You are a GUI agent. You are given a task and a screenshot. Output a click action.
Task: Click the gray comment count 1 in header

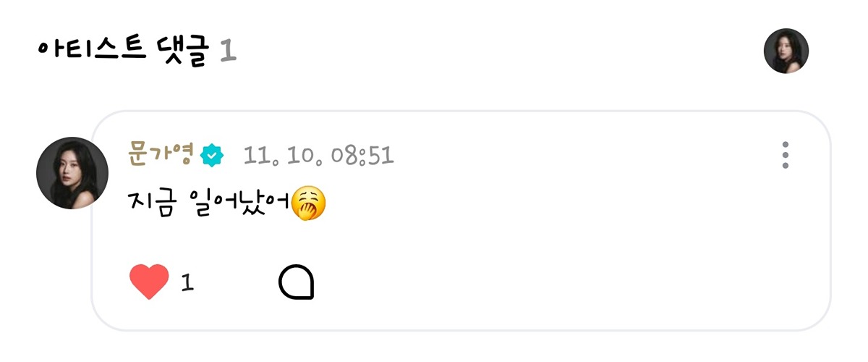(228, 51)
